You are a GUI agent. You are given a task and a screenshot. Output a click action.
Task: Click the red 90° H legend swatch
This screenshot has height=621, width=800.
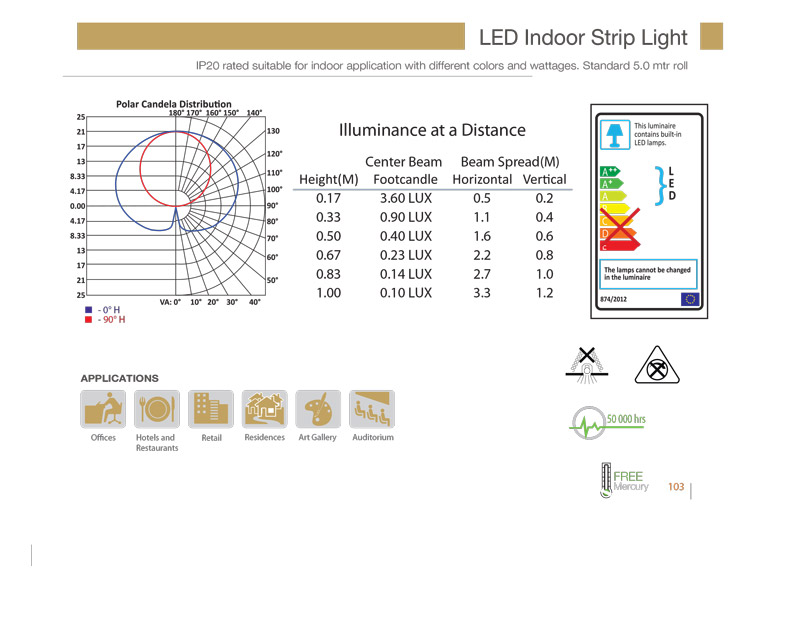[88, 319]
